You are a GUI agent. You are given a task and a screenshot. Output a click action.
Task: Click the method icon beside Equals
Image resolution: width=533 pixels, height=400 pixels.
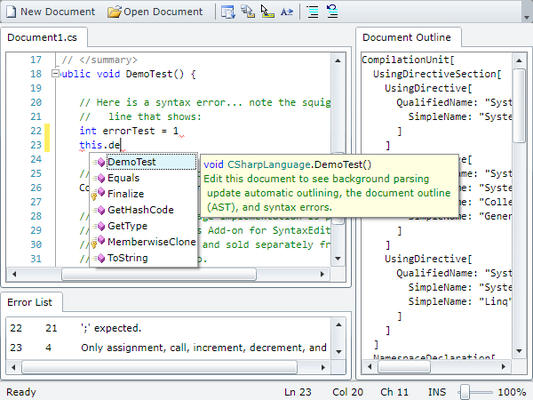[x=100, y=178]
